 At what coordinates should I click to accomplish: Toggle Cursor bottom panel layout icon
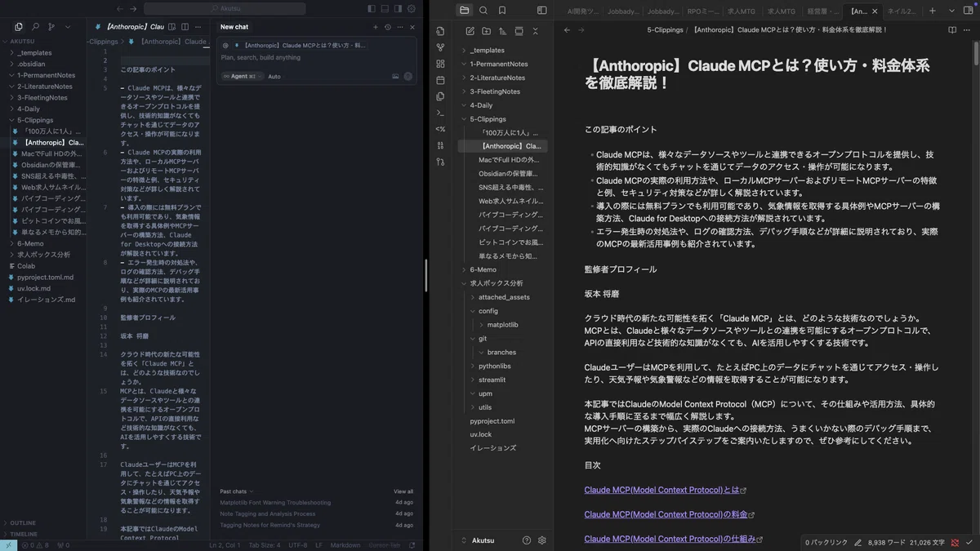(x=385, y=8)
